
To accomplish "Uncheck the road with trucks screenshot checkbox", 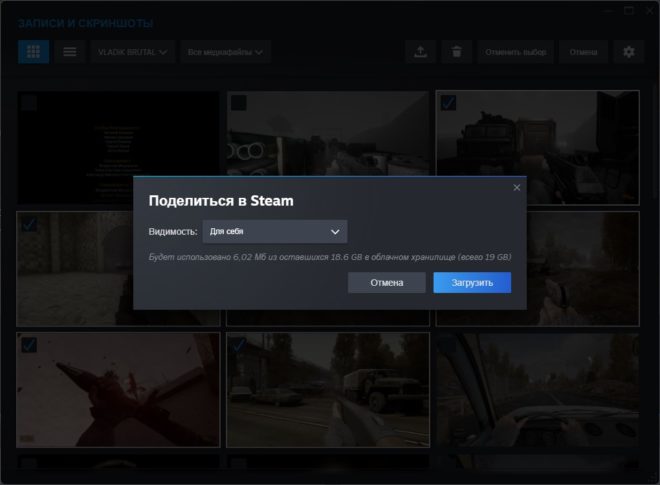I will click(239, 345).
